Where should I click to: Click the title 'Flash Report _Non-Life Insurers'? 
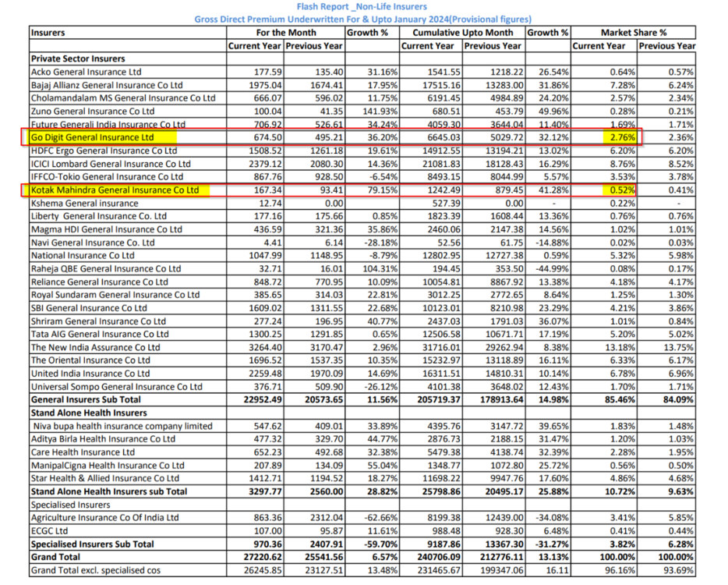(x=362, y=6)
